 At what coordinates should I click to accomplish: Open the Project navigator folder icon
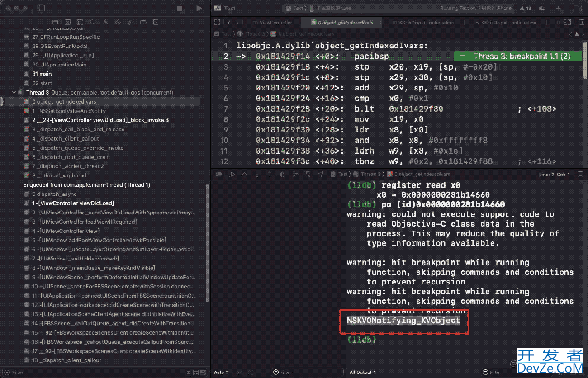click(55, 22)
